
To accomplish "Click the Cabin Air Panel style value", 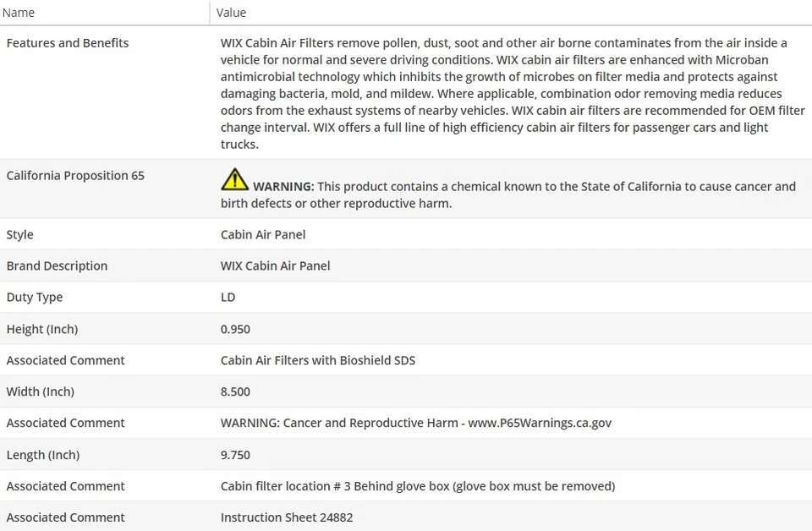I will tap(263, 234).
